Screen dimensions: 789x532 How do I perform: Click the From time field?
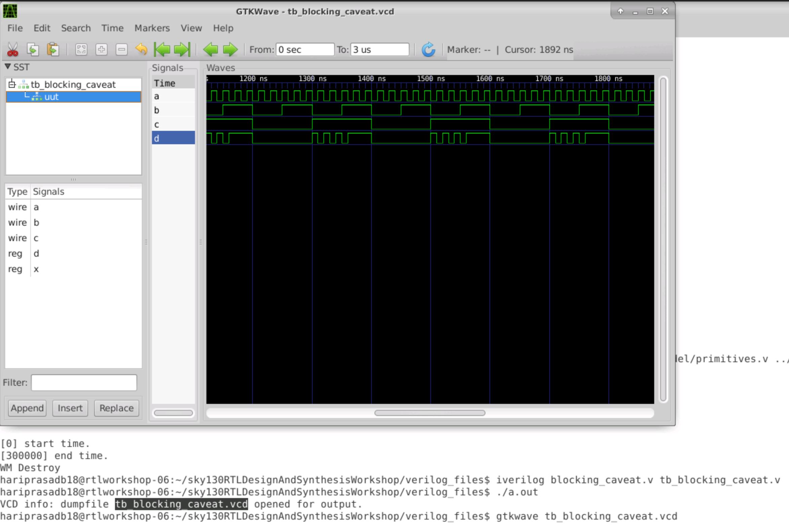click(x=304, y=49)
